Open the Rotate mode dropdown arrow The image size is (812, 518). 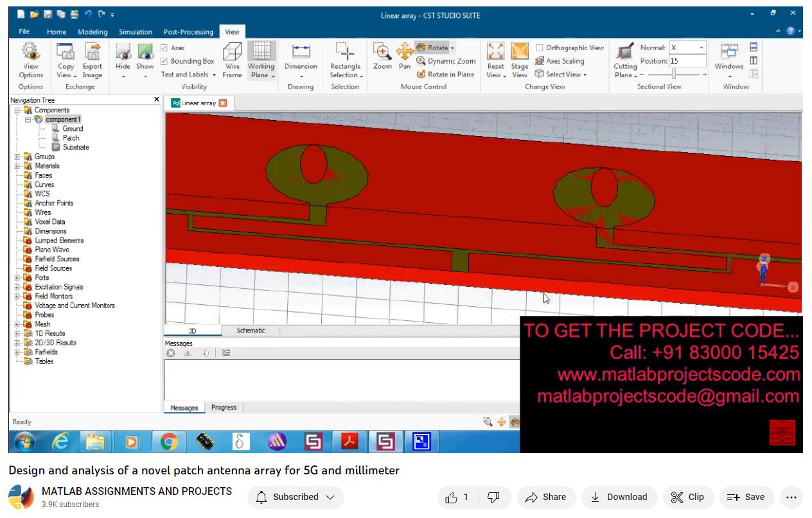[x=452, y=48]
